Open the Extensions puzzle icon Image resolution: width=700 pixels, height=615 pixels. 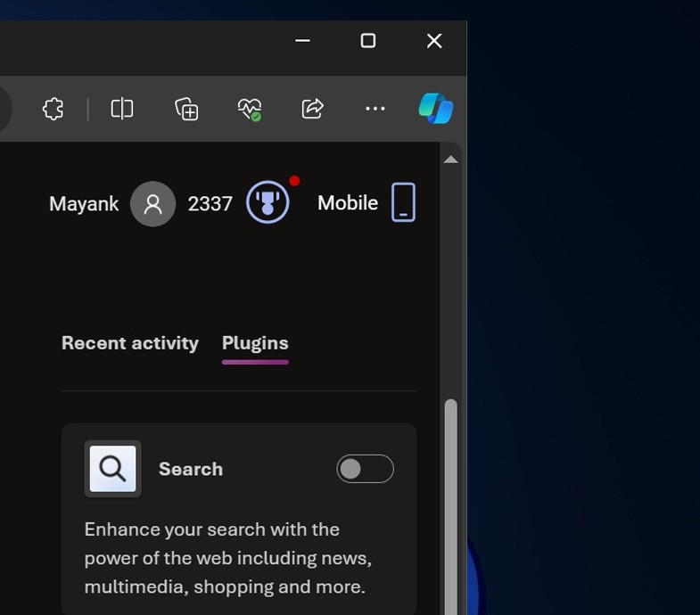pyautogui.click(x=54, y=109)
